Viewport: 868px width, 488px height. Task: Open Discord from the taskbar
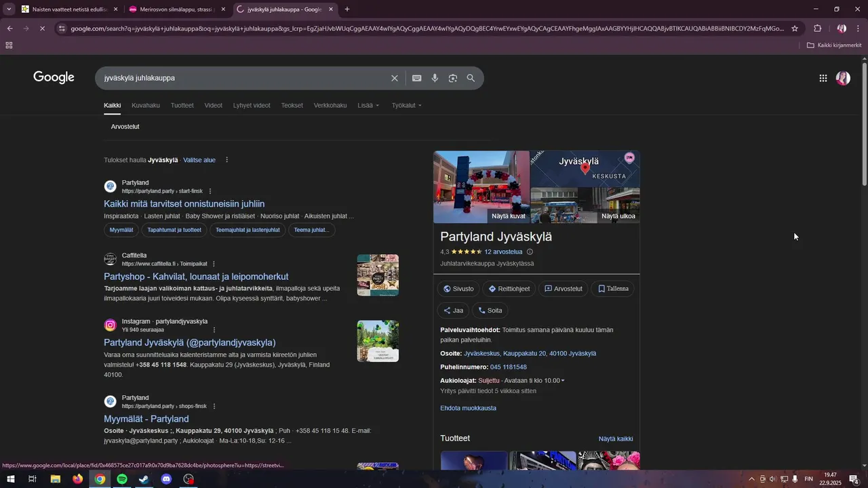click(x=167, y=479)
